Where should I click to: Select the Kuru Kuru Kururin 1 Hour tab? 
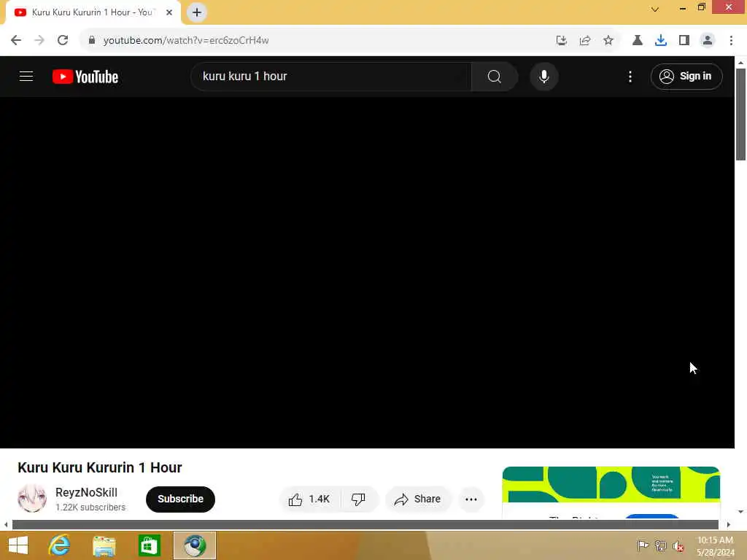coord(93,12)
